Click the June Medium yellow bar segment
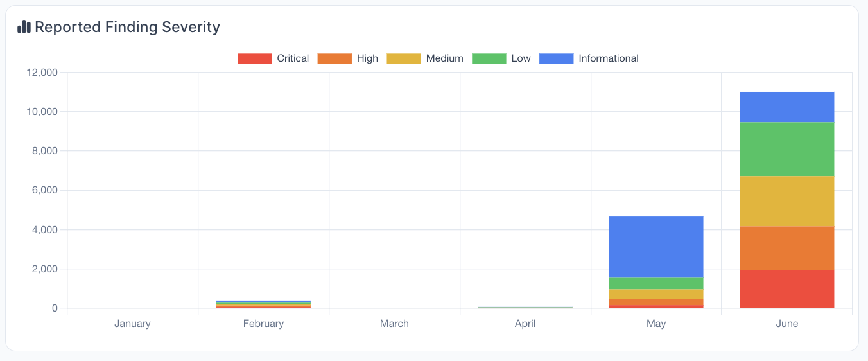Image resolution: width=868 pixels, height=361 pixels. (786, 201)
